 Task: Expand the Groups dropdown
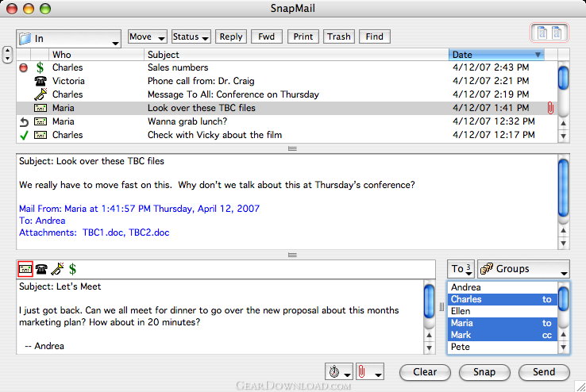point(523,269)
